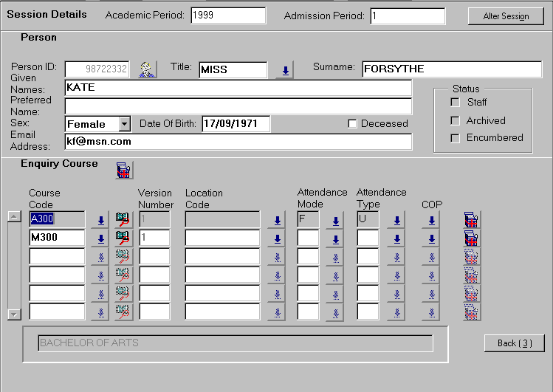This screenshot has width=553, height=392.
Task: Open the Title list of values arrow
Action: tap(284, 70)
